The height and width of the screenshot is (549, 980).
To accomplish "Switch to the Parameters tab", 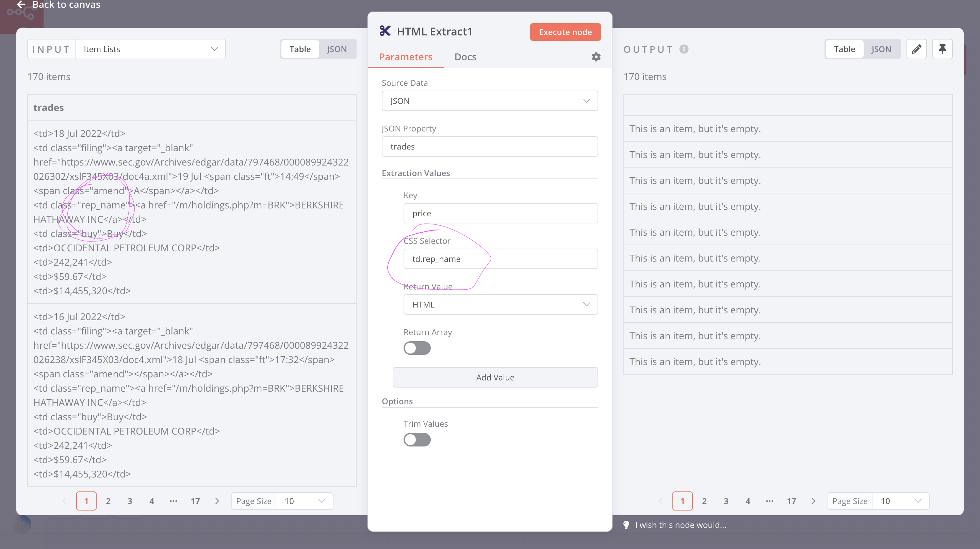I will click(406, 57).
